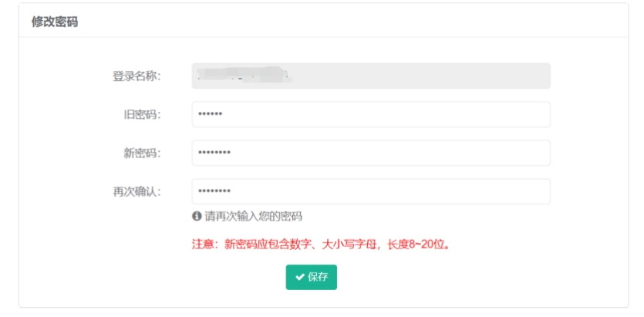Click the masked dots in the 再次确认 field

coord(214,191)
